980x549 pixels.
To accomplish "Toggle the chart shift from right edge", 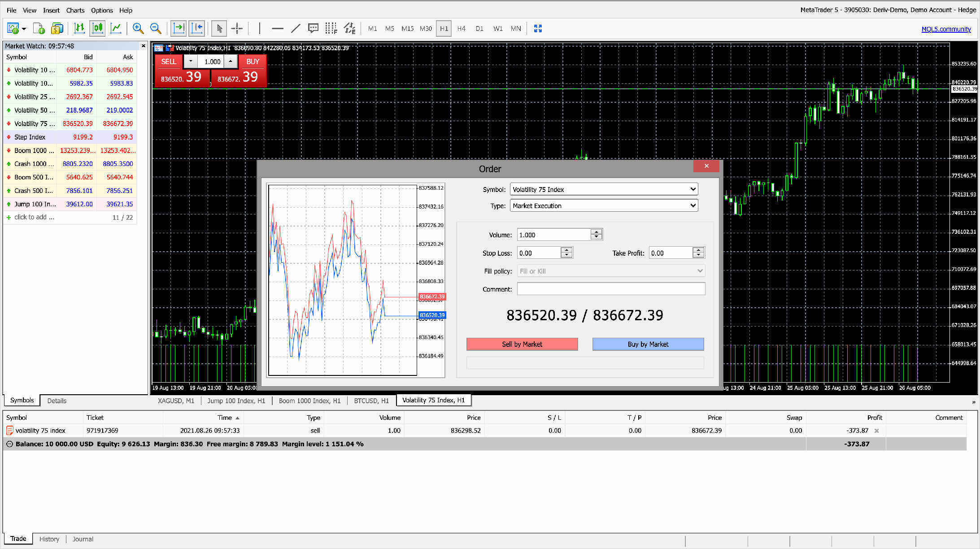I will pyautogui.click(x=196, y=28).
